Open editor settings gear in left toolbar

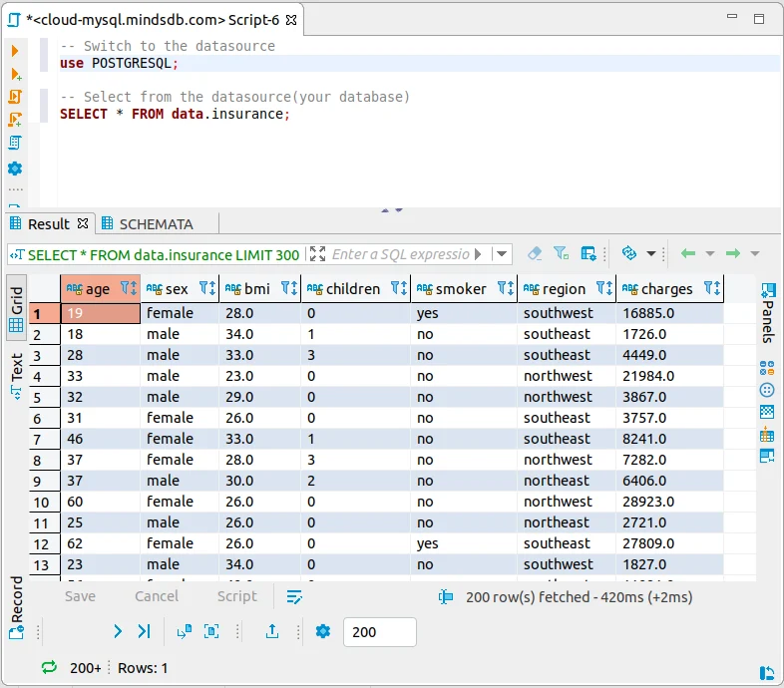pyautogui.click(x=15, y=169)
